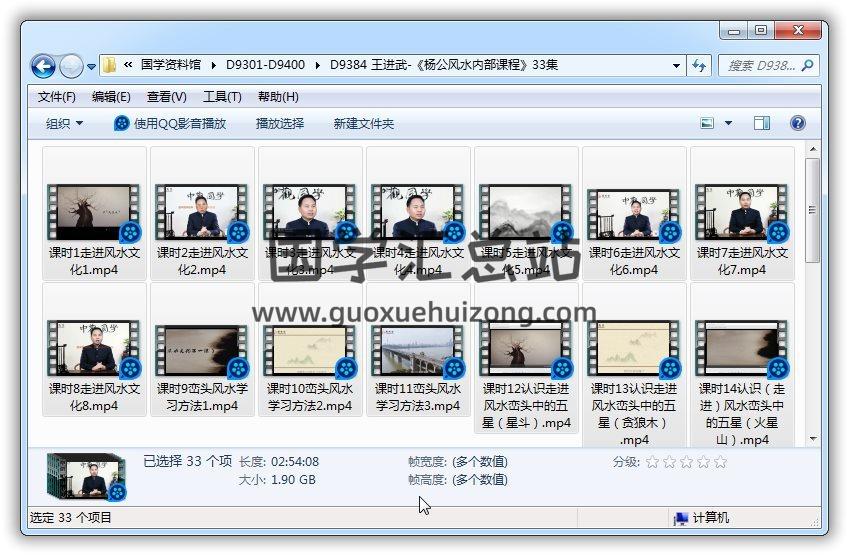Image resolution: width=849 pixels, height=556 pixels.
Task: Select the 课时9峦头风水学习方法1.mp4 video thumbnail
Action: click(x=203, y=350)
